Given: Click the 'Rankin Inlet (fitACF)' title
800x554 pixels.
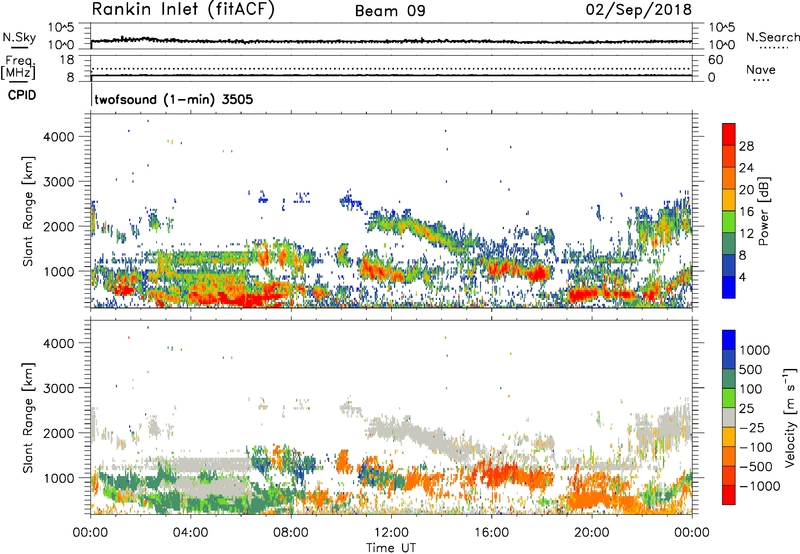Looking at the screenshot, I should point(183,10).
